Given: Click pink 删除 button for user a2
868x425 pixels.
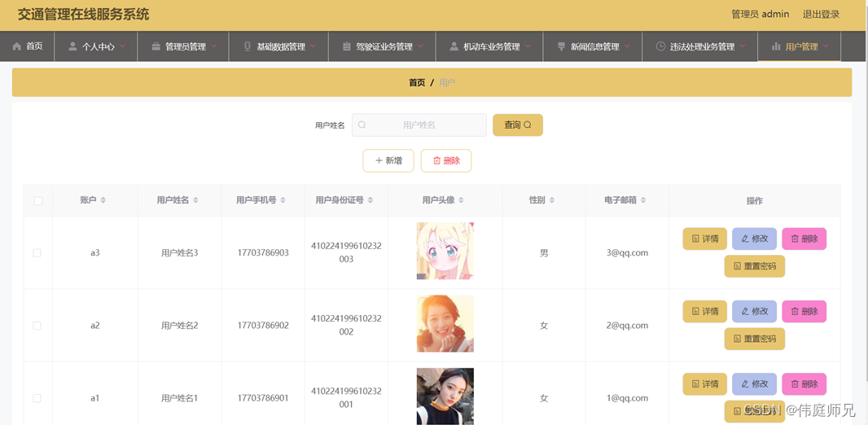Looking at the screenshot, I should [804, 312].
